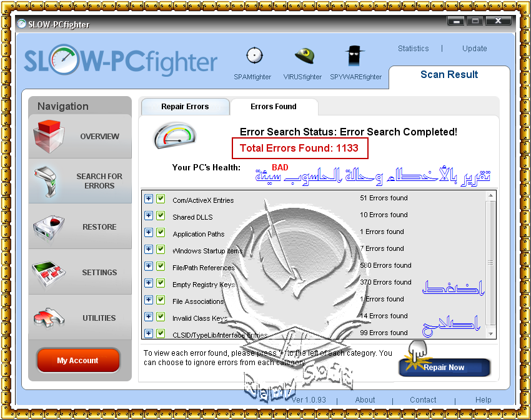Viewport: 531px width, 420px height.
Task: Click the SLOW-PCfighter speedometer logo
Action: pos(64,59)
